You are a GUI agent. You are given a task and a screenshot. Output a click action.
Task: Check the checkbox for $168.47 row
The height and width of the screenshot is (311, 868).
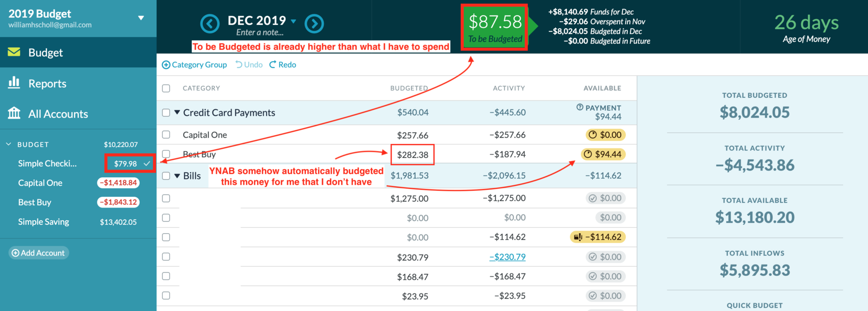(166, 276)
